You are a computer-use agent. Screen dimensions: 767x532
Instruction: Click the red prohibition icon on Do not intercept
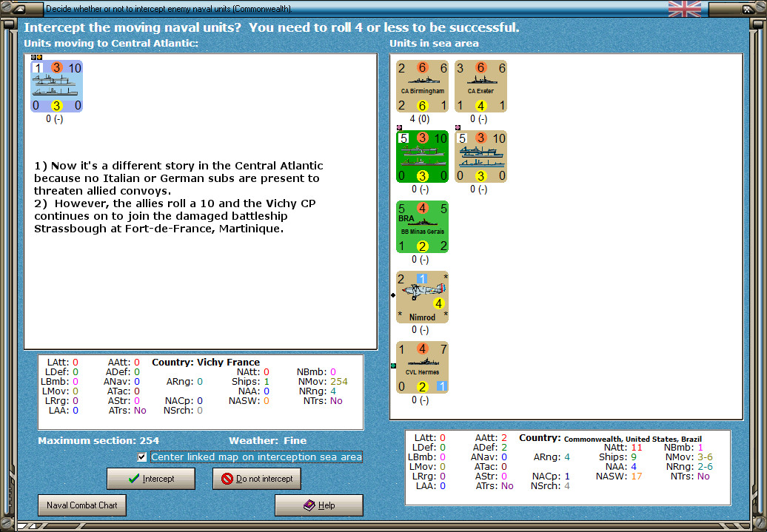[227, 479]
